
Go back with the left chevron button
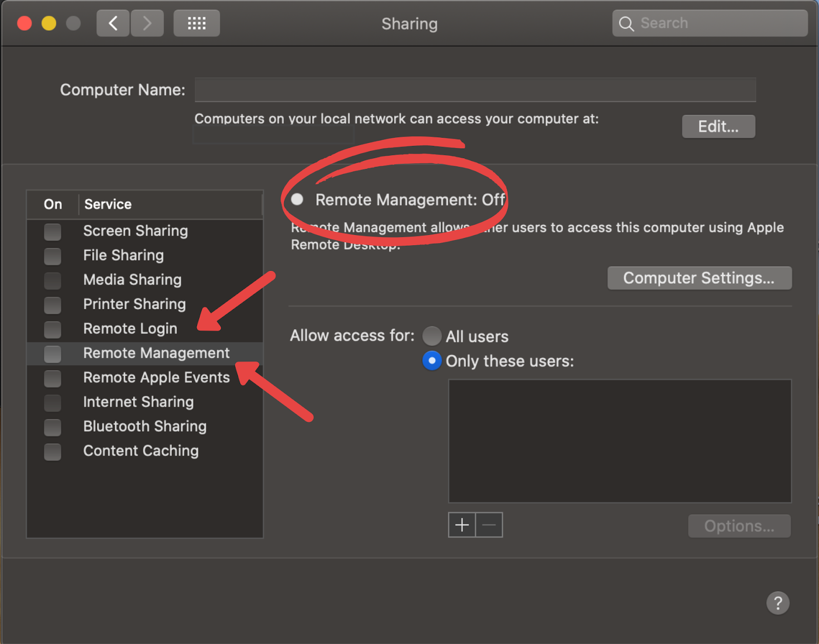point(113,23)
